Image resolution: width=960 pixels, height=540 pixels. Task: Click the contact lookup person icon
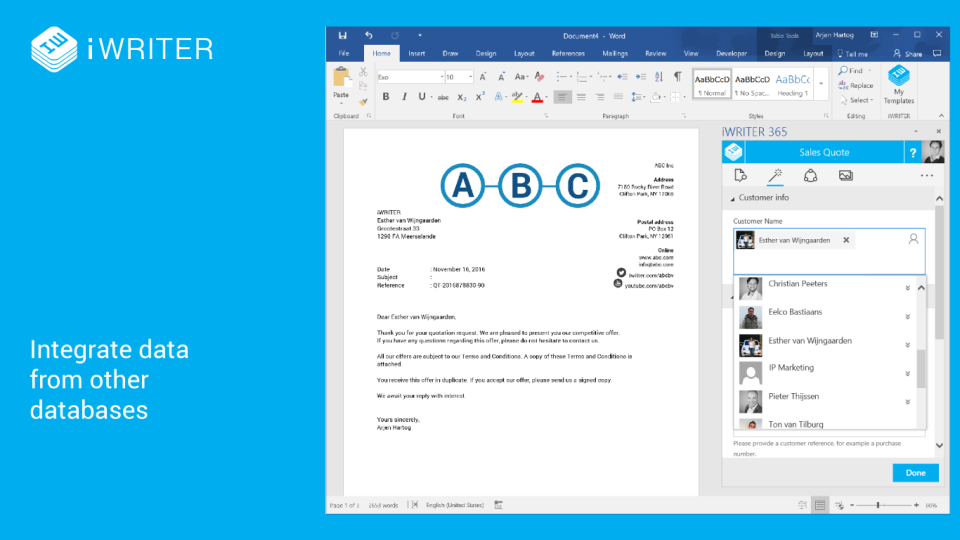(x=913, y=239)
